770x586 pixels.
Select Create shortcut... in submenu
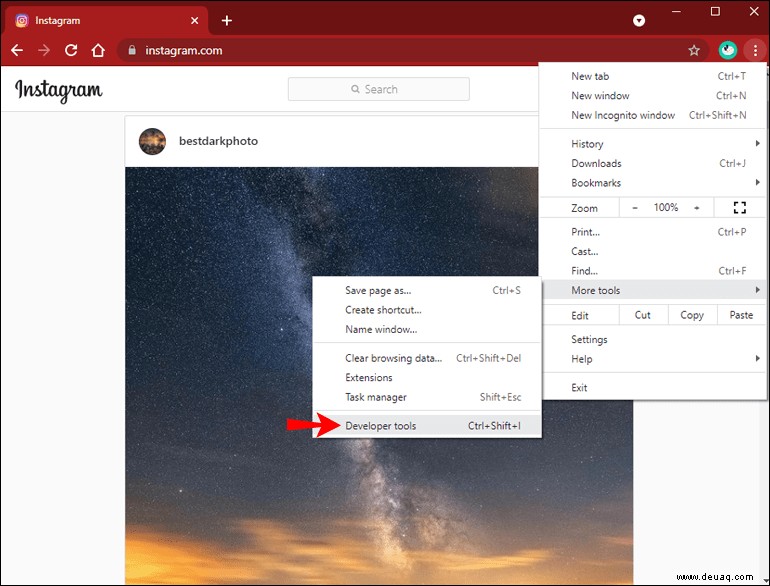coord(427,310)
